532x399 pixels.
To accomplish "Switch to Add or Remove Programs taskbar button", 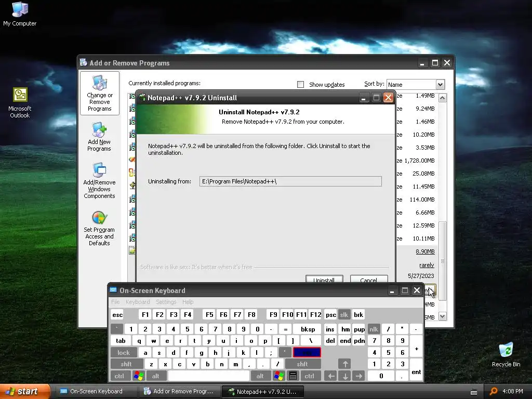I will click(x=180, y=391).
